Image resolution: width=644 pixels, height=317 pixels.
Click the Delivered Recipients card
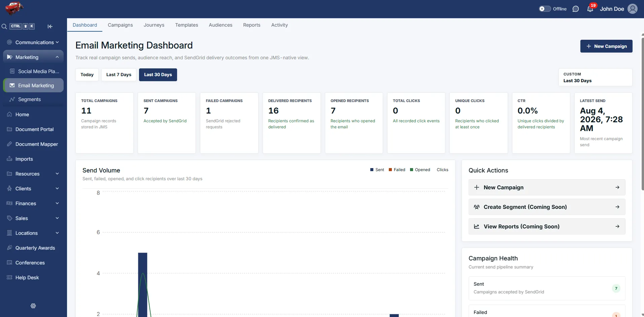tap(292, 123)
